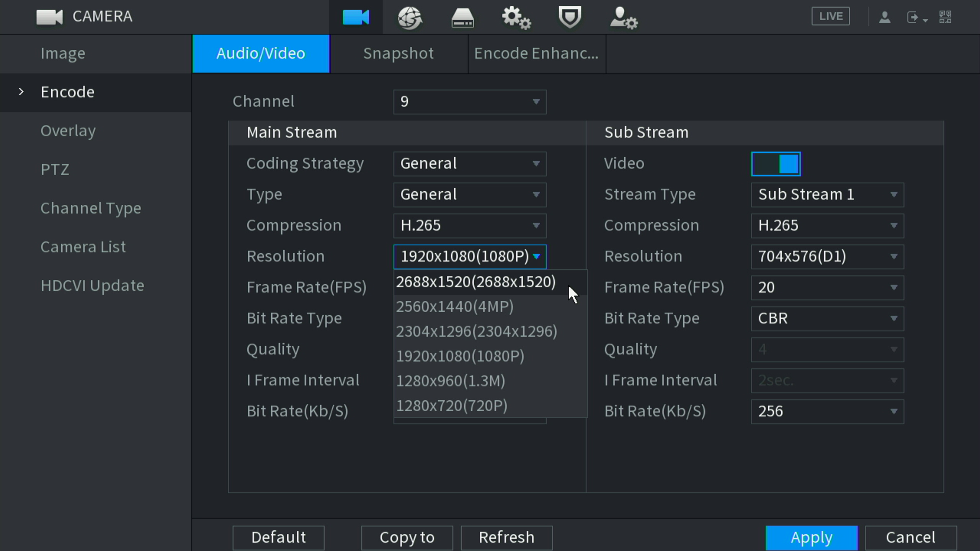Open the Network globe icon
The image size is (980, 551).
[x=409, y=17]
